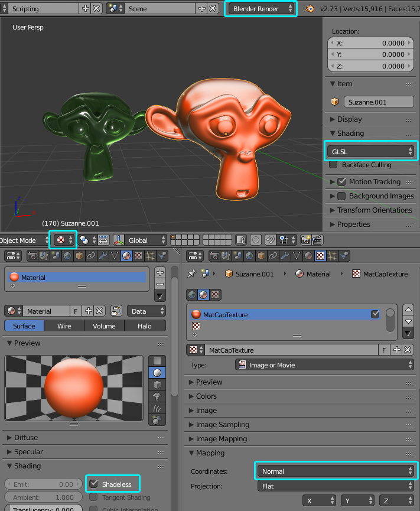
Task: Open Physics tab in left properties header
Action: click(x=162, y=256)
